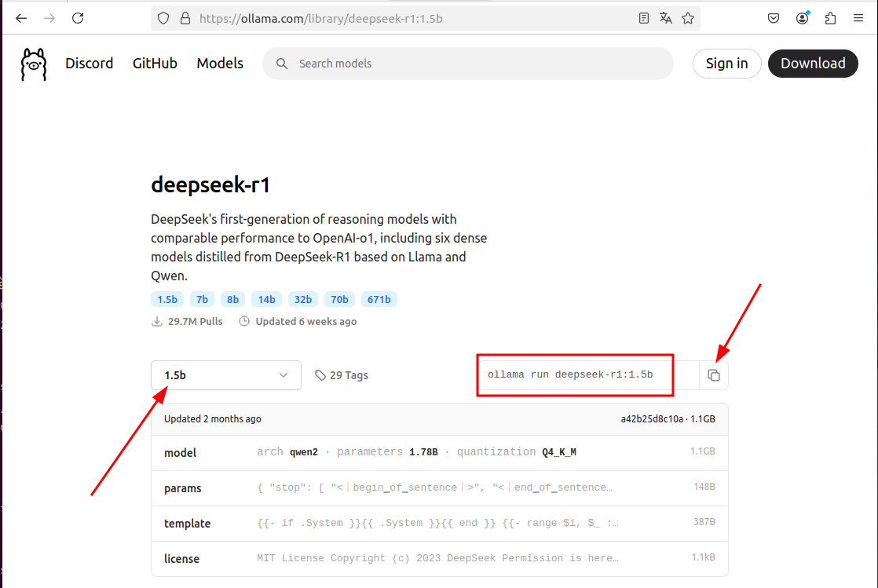The width and height of the screenshot is (878, 588).
Task: Select the 14b size tag
Action: point(266,300)
